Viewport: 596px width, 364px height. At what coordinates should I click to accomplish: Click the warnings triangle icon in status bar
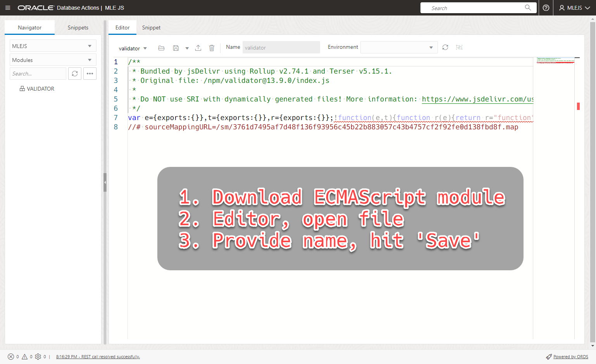tap(25, 357)
